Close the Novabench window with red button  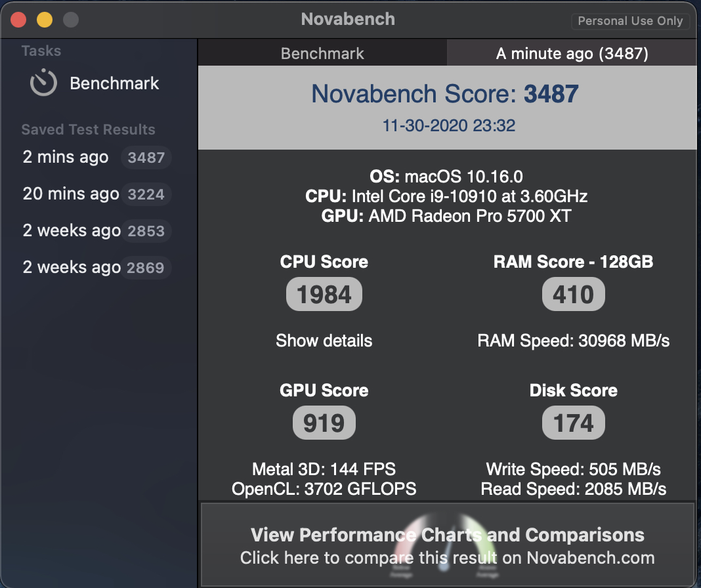pyautogui.click(x=18, y=20)
